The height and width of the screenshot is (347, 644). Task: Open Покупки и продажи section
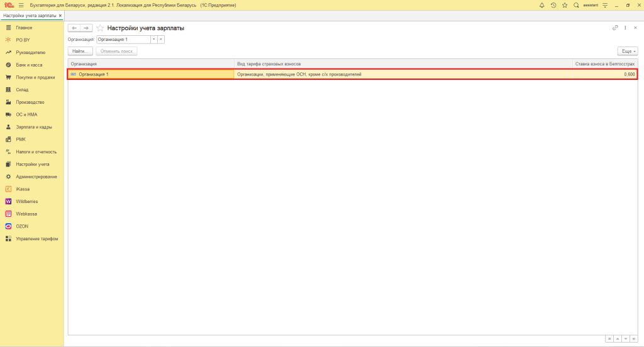click(35, 77)
